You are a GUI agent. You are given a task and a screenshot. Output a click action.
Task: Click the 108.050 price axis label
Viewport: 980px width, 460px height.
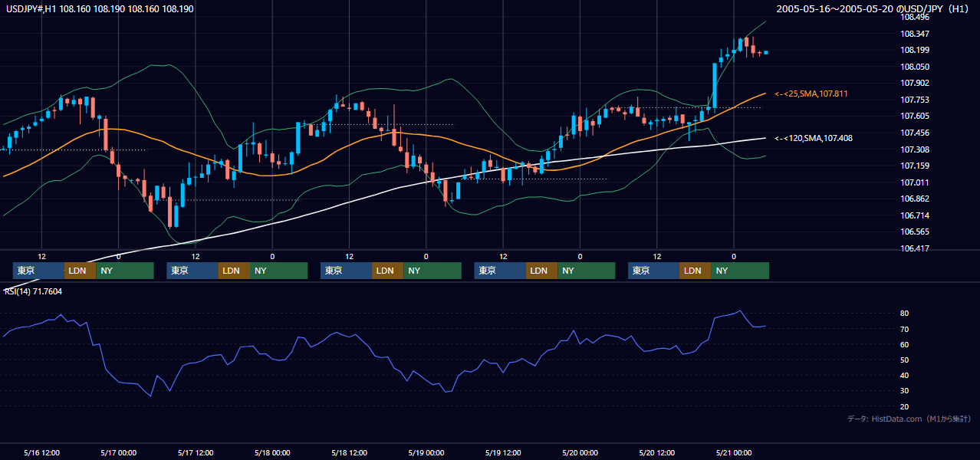tap(916, 67)
